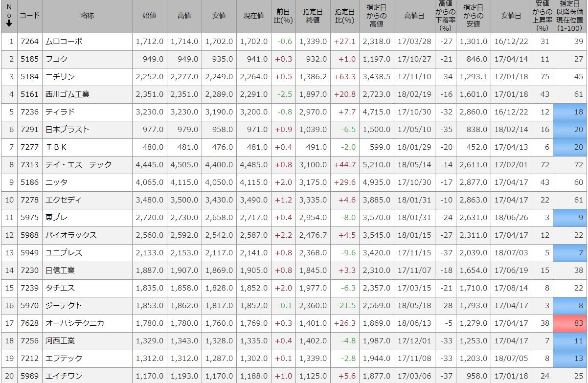Screen dimensions: 588x383
Task: Select the エイチワン company name
Action: (64, 376)
